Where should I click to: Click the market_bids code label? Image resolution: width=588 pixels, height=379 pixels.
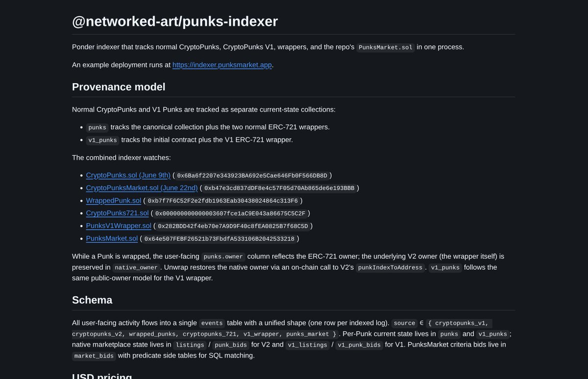pyautogui.click(x=94, y=356)
